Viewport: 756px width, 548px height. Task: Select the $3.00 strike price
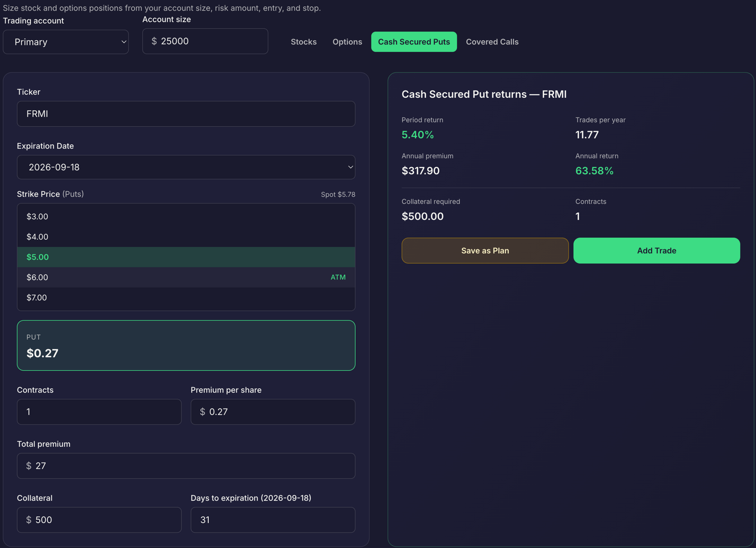click(186, 217)
